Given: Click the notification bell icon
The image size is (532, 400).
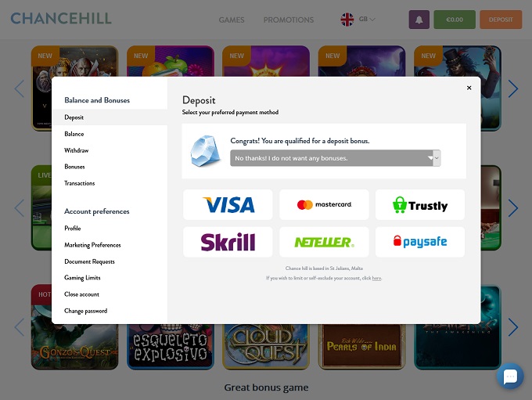Looking at the screenshot, I should coord(419,20).
